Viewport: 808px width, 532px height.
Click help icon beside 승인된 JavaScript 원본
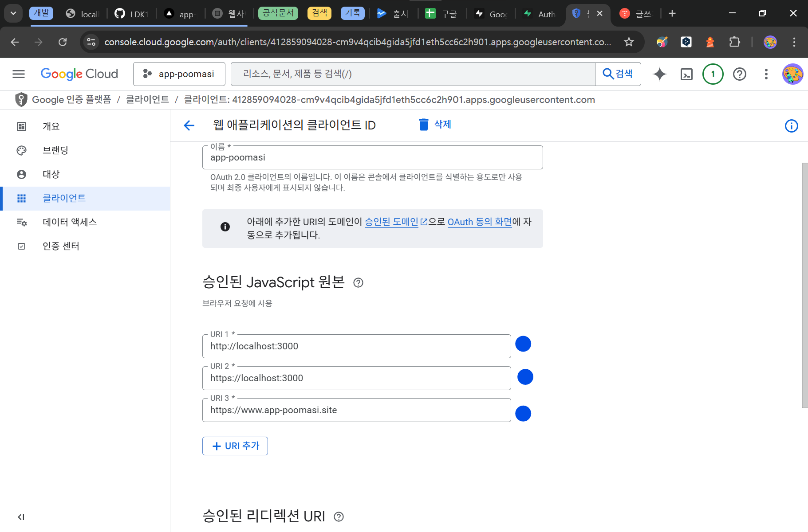358,282
